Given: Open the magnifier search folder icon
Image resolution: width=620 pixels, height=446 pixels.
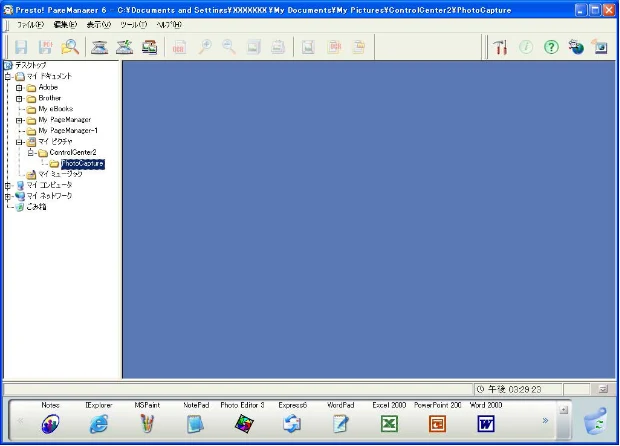Looking at the screenshot, I should point(70,47).
